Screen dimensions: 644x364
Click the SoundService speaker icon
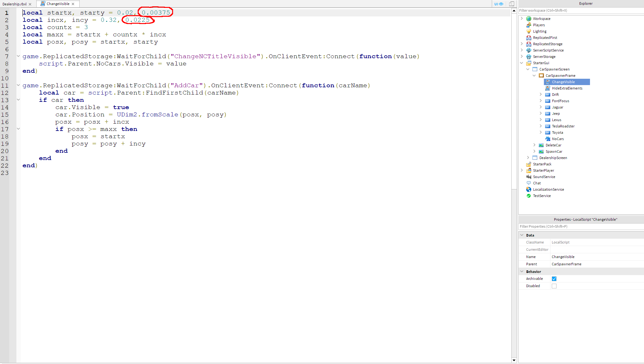(x=529, y=177)
